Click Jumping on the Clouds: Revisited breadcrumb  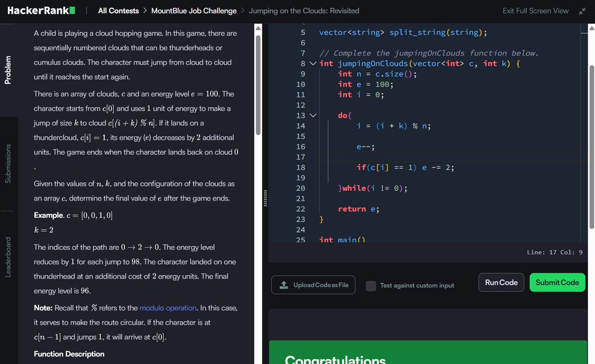tap(304, 11)
